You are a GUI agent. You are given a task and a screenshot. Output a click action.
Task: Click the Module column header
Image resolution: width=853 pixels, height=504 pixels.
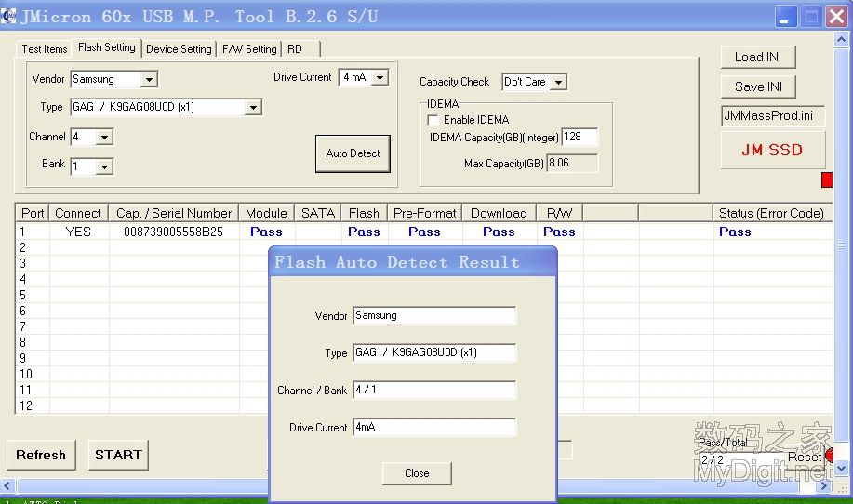click(x=267, y=213)
